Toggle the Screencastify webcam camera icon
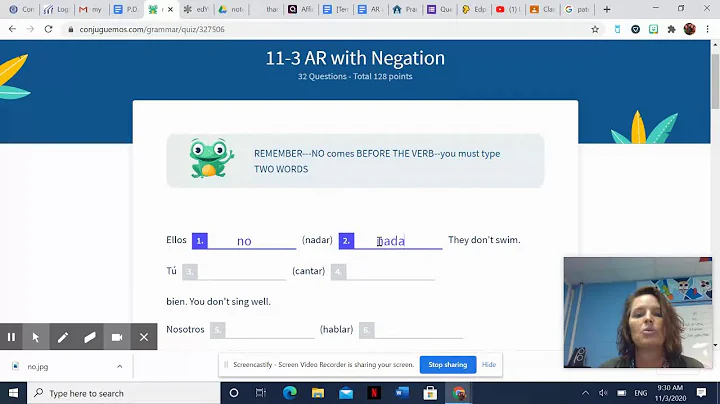This screenshot has height=404, width=720. pyautogui.click(x=117, y=337)
